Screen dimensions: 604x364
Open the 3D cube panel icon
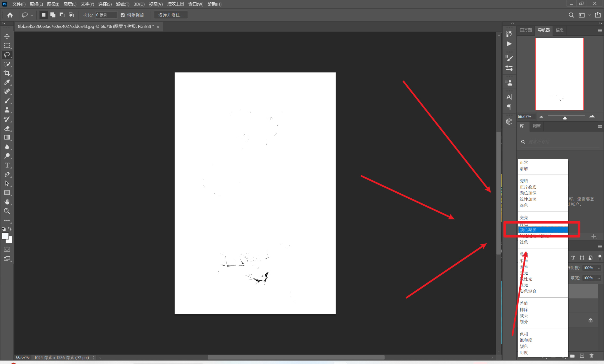509,122
